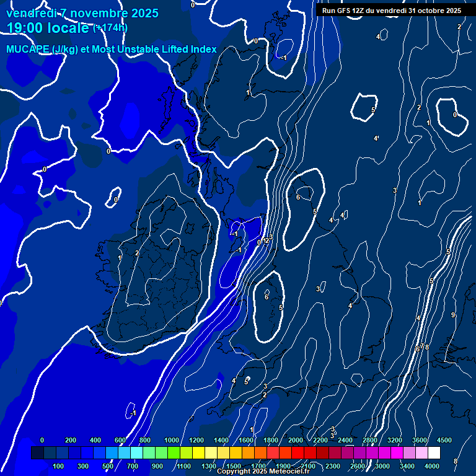Click the 0 J/kg darkest legend swatch
476x476 pixels.
click(x=37, y=453)
